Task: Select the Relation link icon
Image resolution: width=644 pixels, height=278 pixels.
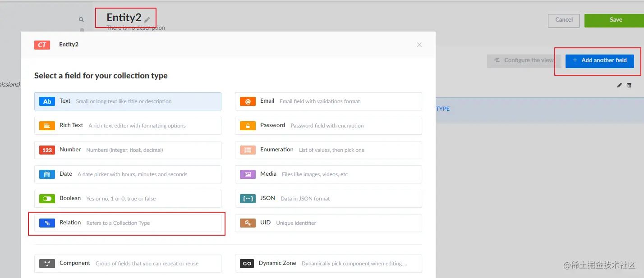Action: (x=47, y=223)
